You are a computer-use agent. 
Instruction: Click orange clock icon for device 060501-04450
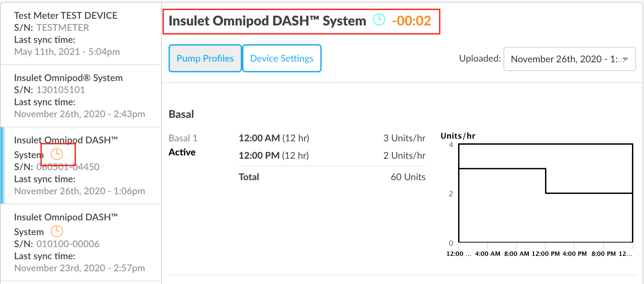[x=57, y=154]
